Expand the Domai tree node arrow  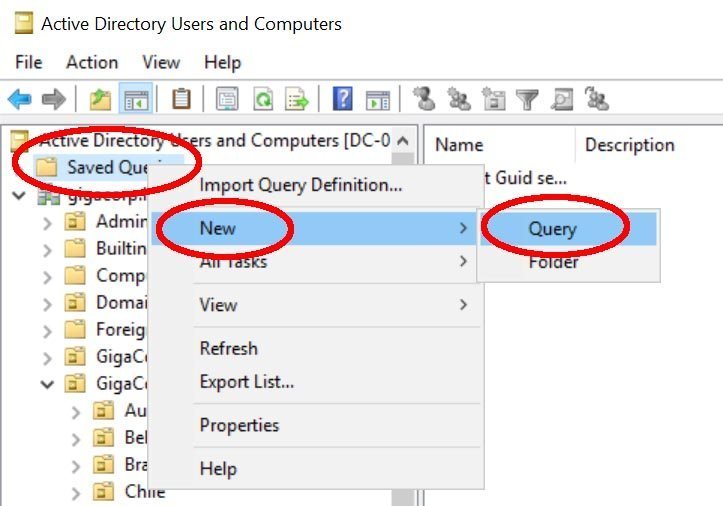click(x=47, y=304)
